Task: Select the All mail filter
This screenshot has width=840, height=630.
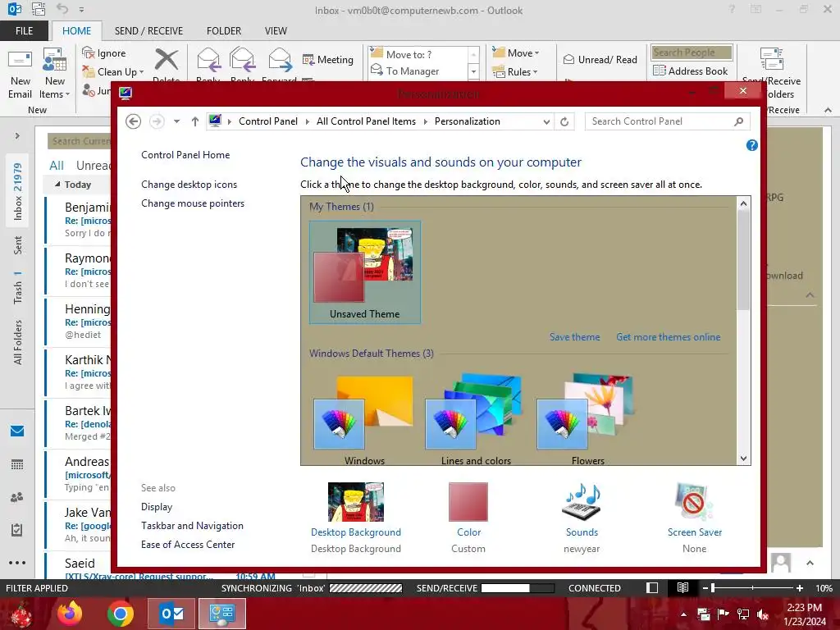Action: pos(57,166)
